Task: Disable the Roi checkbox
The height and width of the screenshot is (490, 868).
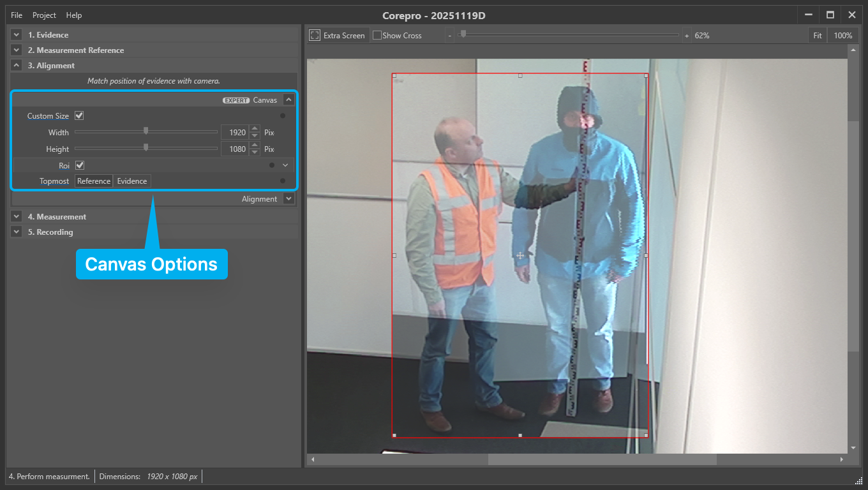Action: tap(79, 165)
